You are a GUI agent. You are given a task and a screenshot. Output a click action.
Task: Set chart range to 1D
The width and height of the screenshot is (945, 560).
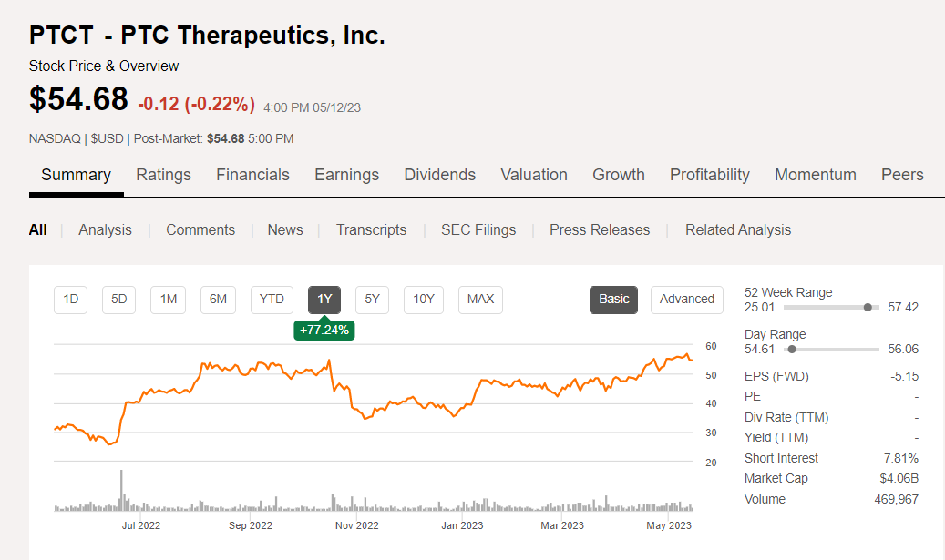tap(71, 300)
